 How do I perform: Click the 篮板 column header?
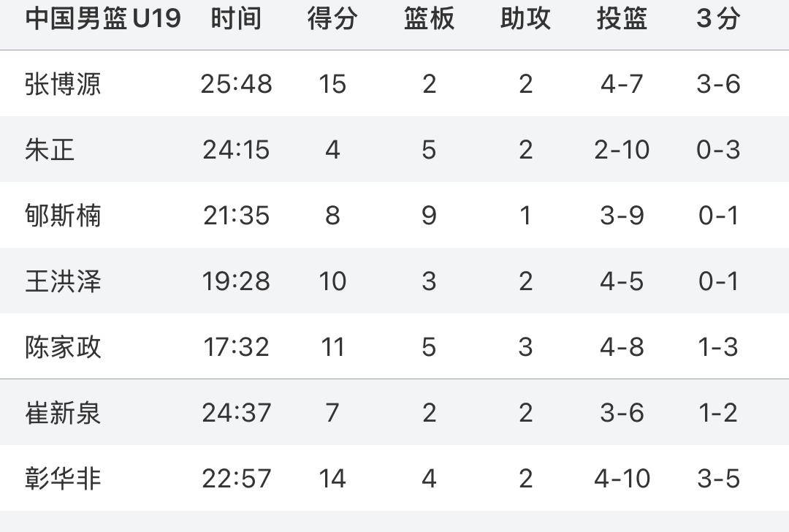point(429,19)
